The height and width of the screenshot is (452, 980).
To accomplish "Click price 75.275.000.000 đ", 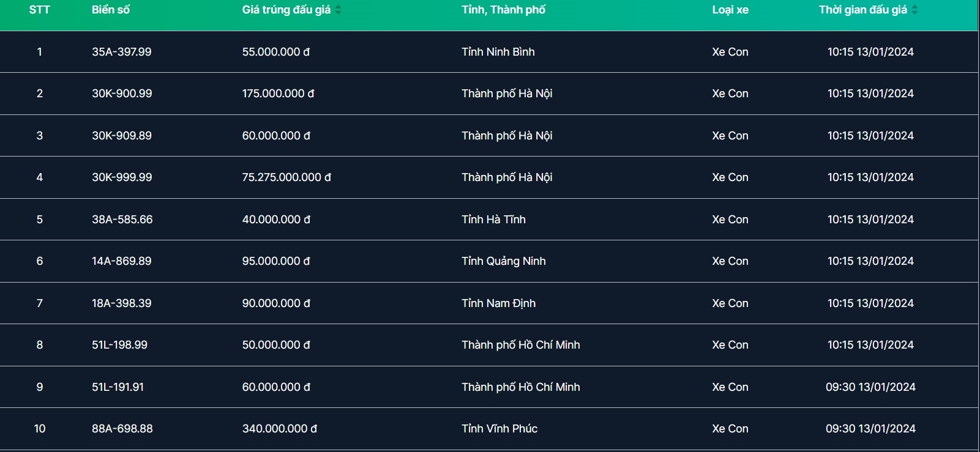I will coord(286,177).
